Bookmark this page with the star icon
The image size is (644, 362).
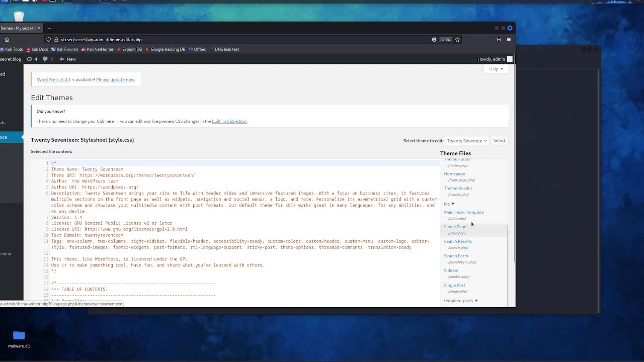(457, 40)
